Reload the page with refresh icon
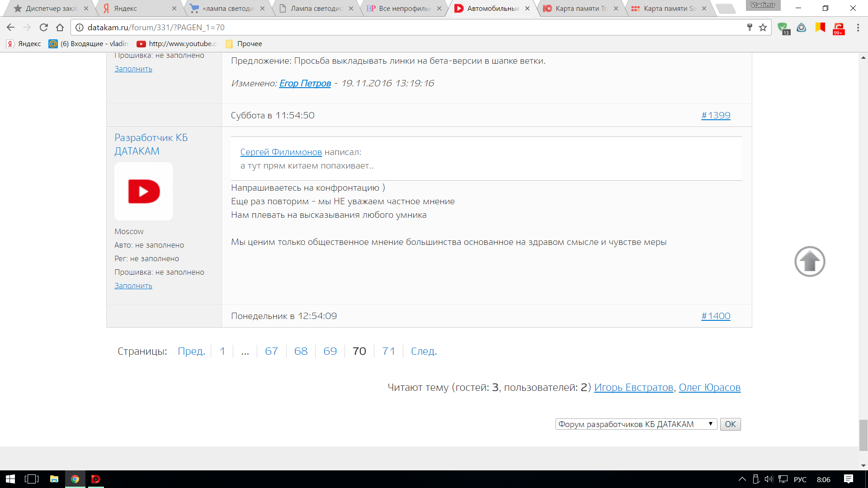This screenshot has height=488, width=868. (x=44, y=28)
